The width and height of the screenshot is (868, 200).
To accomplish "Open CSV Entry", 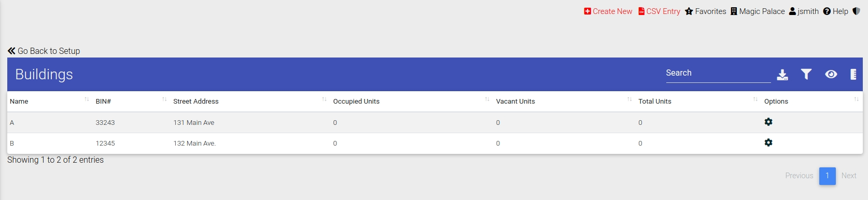I will pos(659,11).
